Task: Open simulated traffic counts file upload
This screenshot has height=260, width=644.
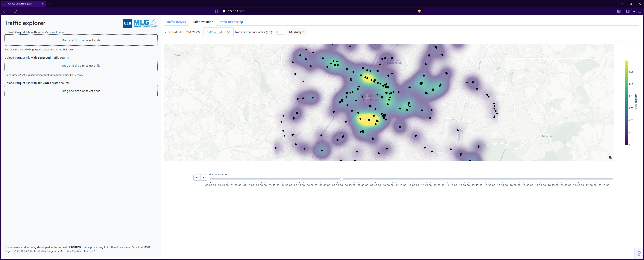Action: 81,91
